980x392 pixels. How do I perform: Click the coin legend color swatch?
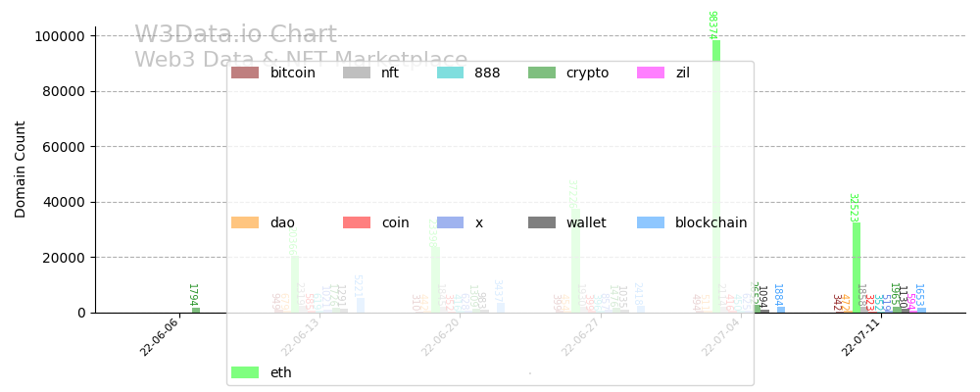pyautogui.click(x=357, y=222)
